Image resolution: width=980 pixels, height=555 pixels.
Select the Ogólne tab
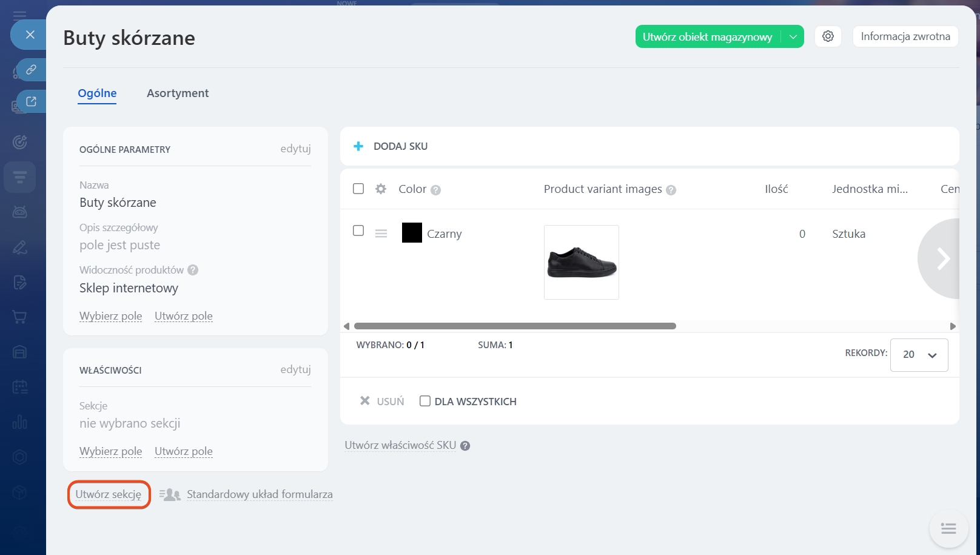point(97,93)
